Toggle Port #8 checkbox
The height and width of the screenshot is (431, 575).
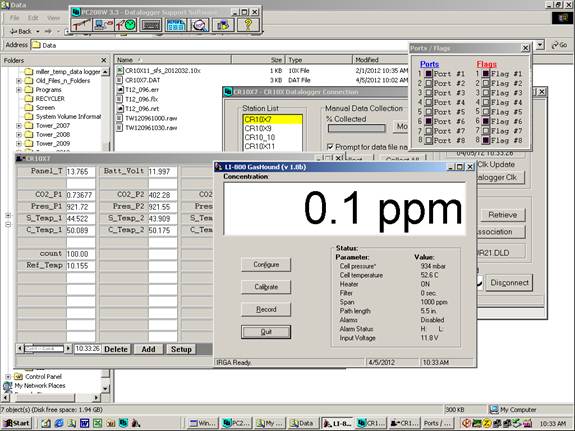point(428,140)
